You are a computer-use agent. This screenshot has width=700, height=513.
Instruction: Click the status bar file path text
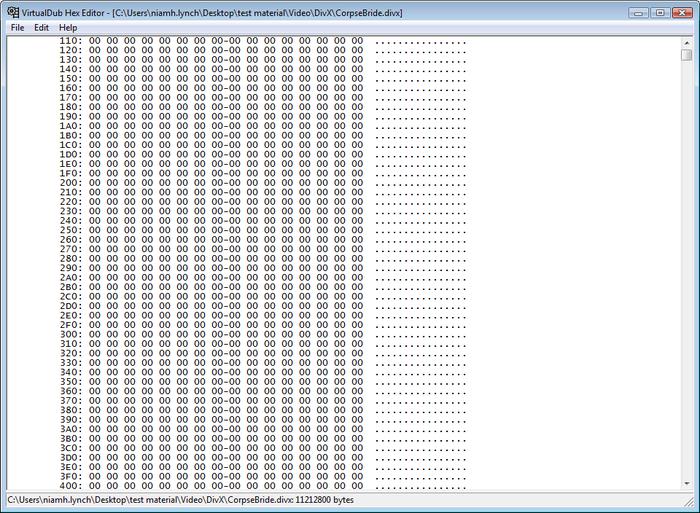180,500
